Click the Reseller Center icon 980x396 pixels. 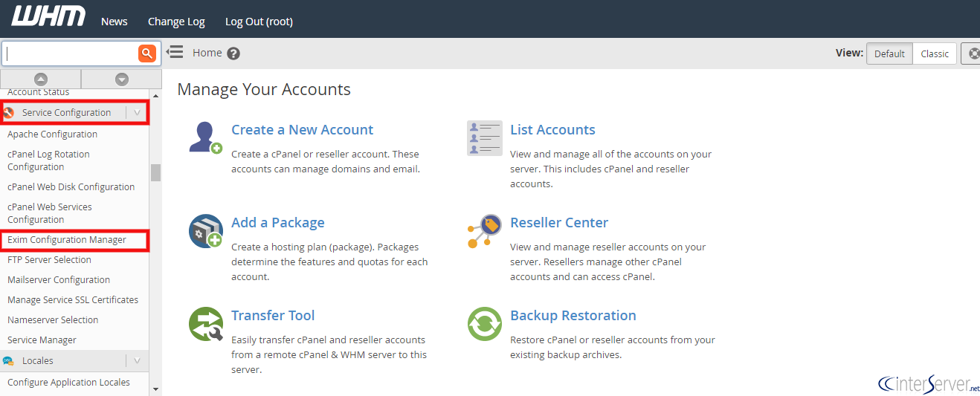[x=484, y=231]
